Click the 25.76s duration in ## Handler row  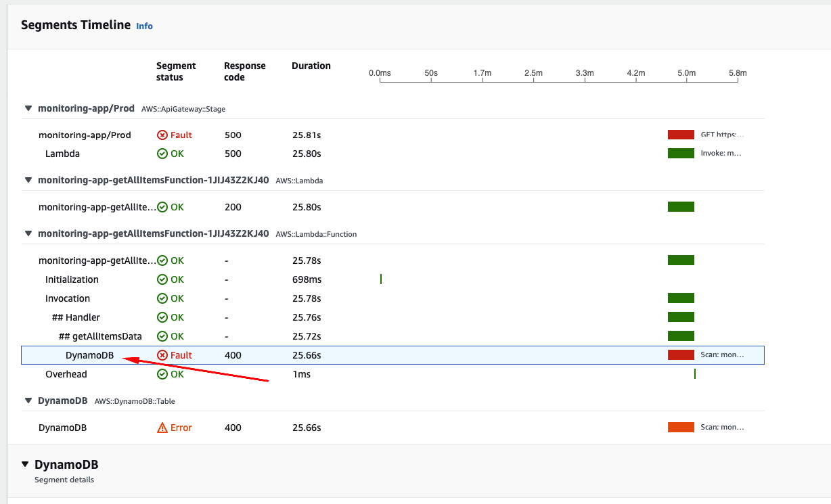click(x=307, y=317)
